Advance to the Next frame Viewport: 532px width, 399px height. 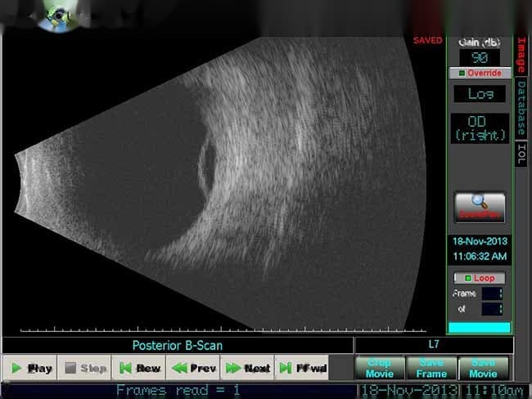(248, 368)
